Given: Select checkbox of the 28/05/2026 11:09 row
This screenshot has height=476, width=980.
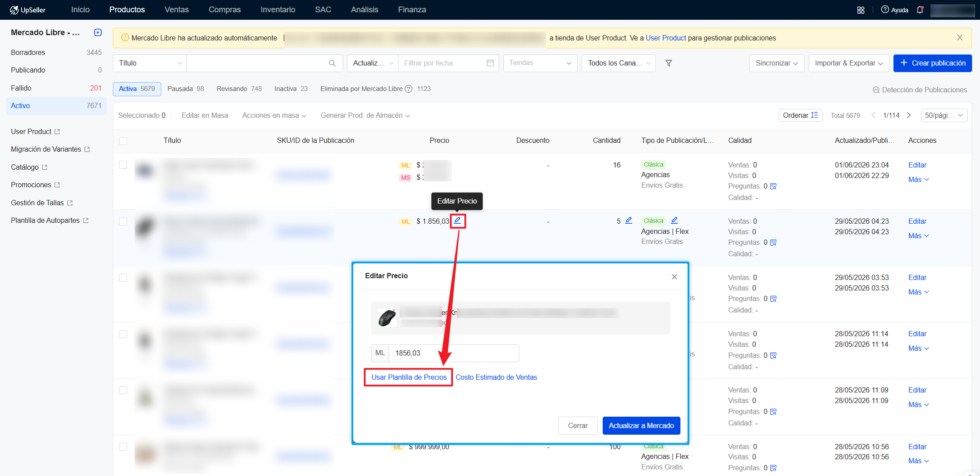Looking at the screenshot, I should pyautogui.click(x=123, y=390).
